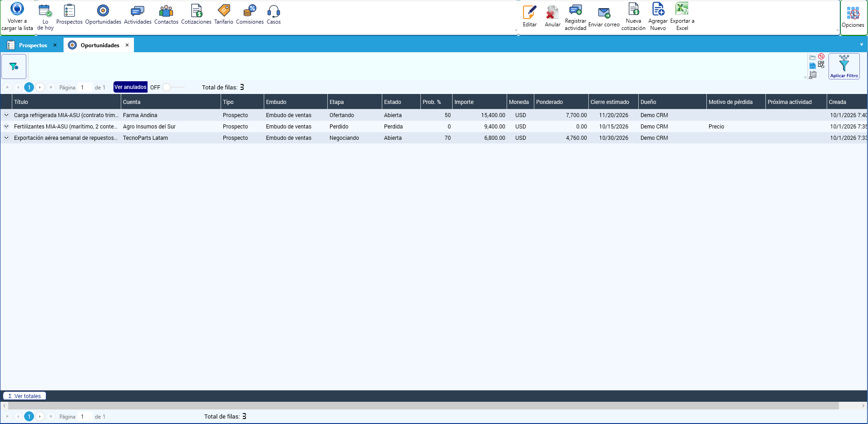Open Comisiones module

pos(250,15)
